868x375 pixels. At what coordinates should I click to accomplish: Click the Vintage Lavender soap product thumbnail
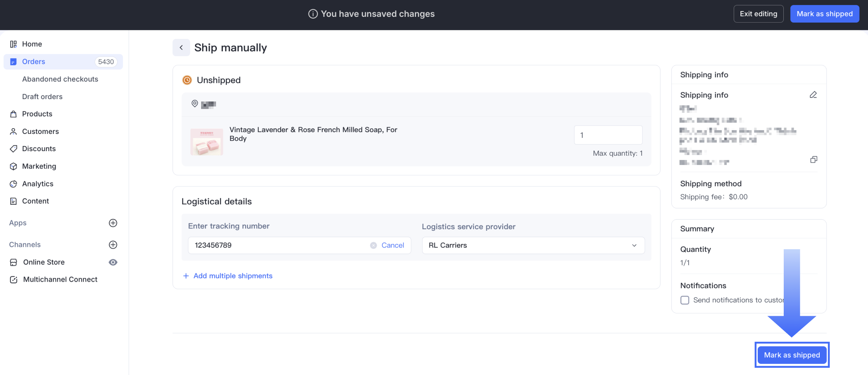pyautogui.click(x=207, y=142)
